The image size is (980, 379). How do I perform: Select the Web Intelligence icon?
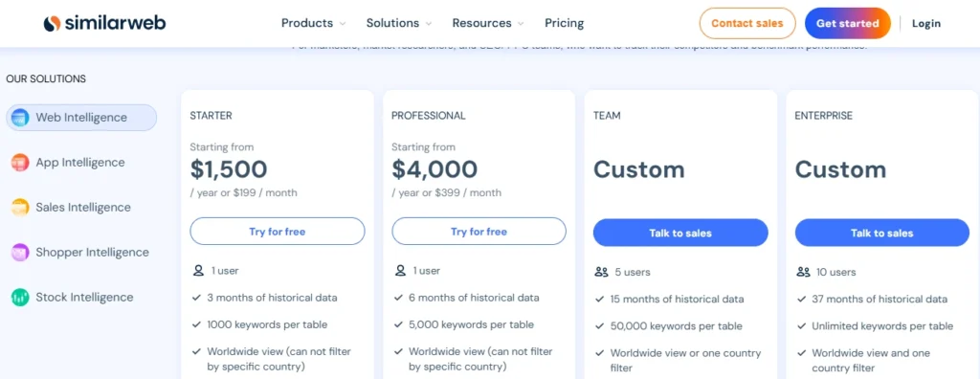20,117
